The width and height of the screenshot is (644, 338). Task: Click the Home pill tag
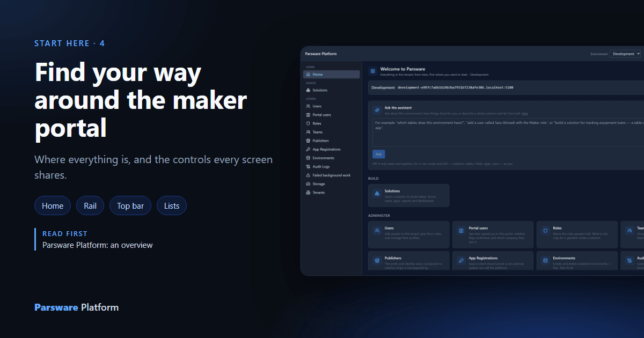tap(53, 206)
